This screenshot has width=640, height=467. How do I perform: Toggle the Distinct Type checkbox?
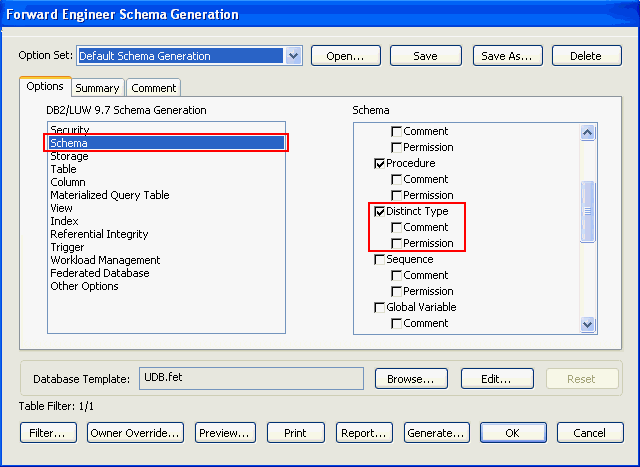380,212
